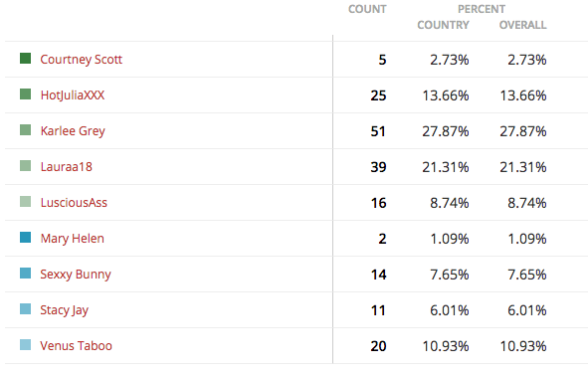588x372 pixels.
Task: Select the Stacy Jay link
Action: pyautogui.click(x=64, y=310)
